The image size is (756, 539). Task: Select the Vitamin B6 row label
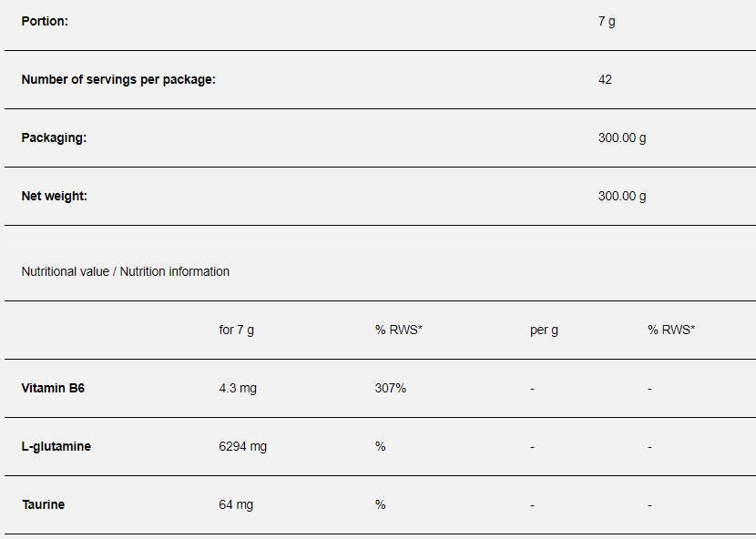tap(53, 388)
